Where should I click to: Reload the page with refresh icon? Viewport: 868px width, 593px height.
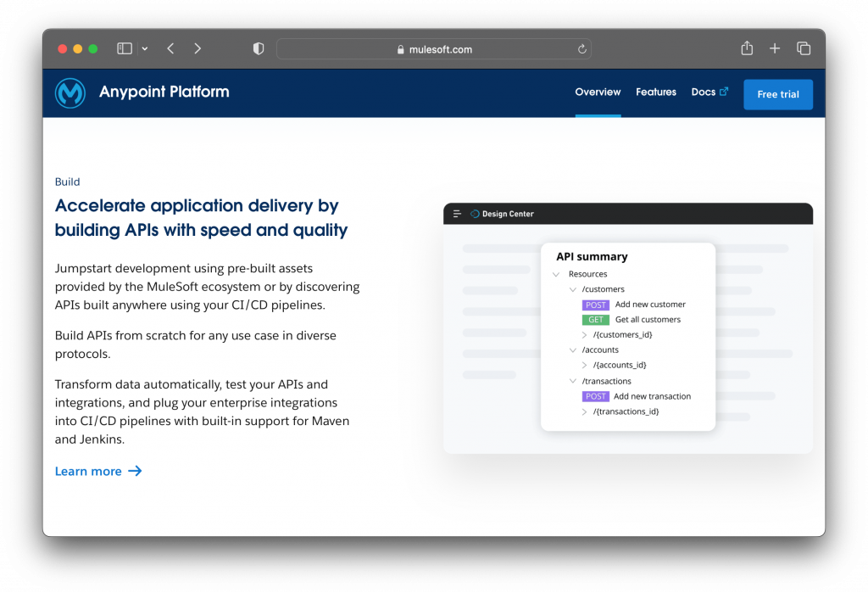click(x=581, y=49)
